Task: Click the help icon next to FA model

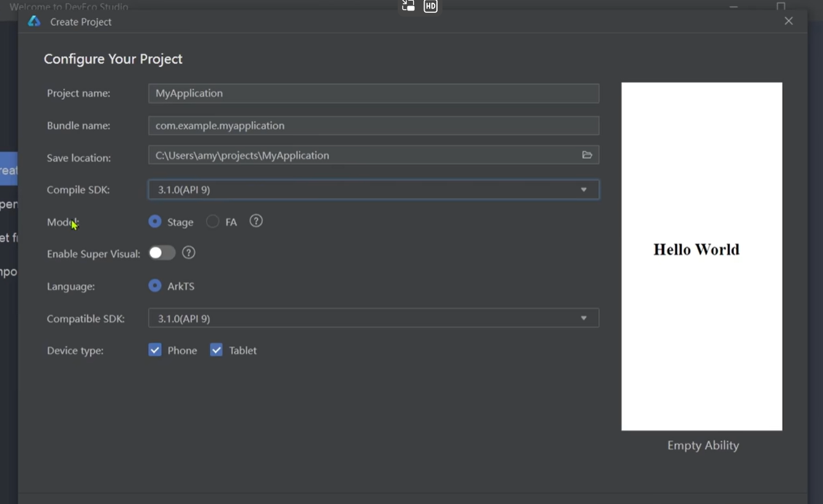Action: point(256,221)
